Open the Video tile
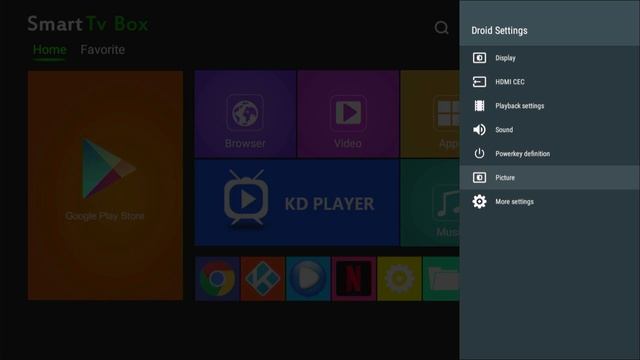Image resolution: width=640 pixels, height=360 pixels. (x=348, y=113)
